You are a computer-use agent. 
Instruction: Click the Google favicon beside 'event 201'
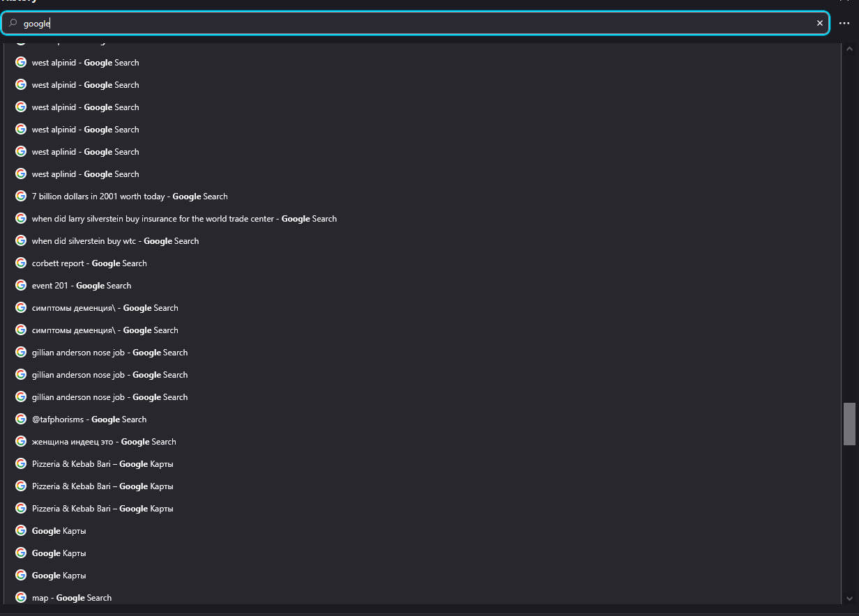coord(21,286)
